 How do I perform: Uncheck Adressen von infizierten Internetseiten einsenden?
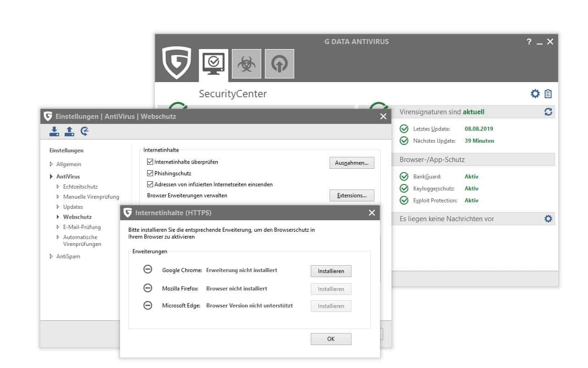(x=150, y=184)
